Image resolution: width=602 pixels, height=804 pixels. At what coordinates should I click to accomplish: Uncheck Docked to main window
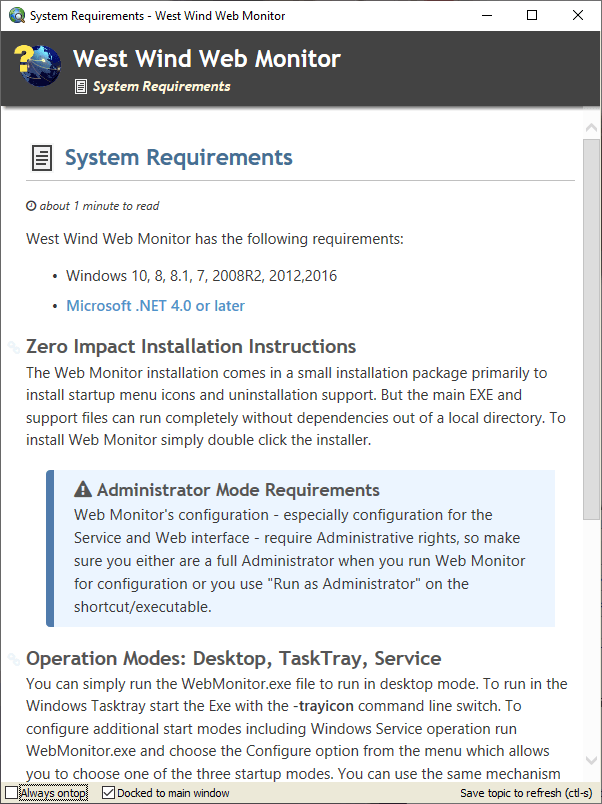pos(108,793)
